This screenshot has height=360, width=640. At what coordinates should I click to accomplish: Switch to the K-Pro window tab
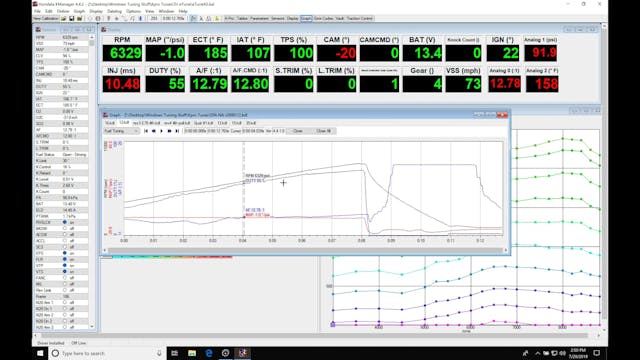pos(230,18)
